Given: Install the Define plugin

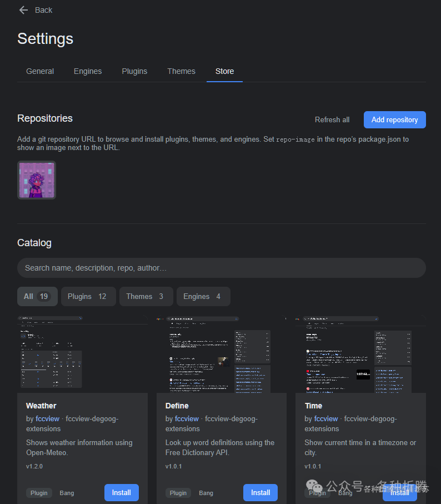Looking at the screenshot, I should pos(260,492).
